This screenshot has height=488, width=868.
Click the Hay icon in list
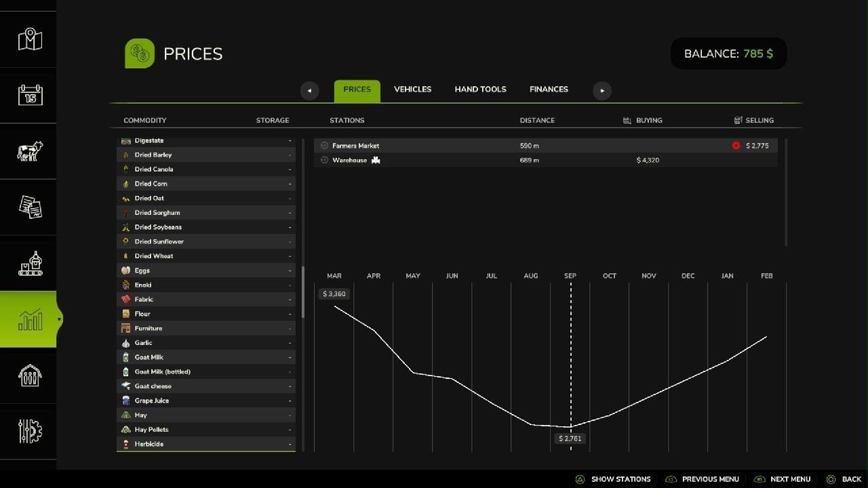coord(125,415)
